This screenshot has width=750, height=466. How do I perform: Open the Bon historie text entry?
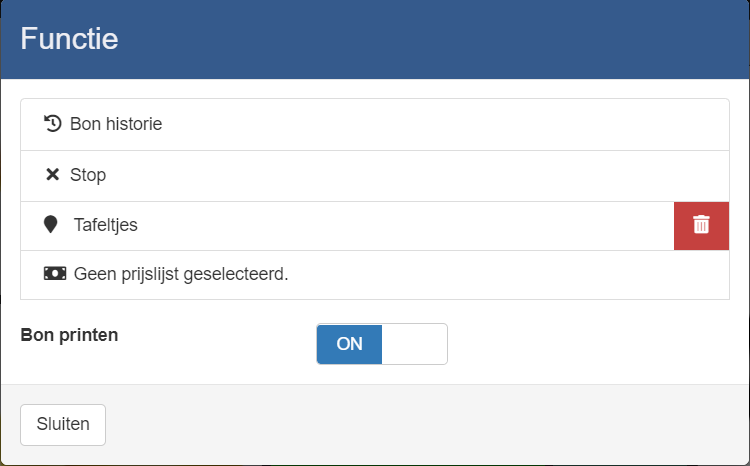pyautogui.click(x=116, y=124)
